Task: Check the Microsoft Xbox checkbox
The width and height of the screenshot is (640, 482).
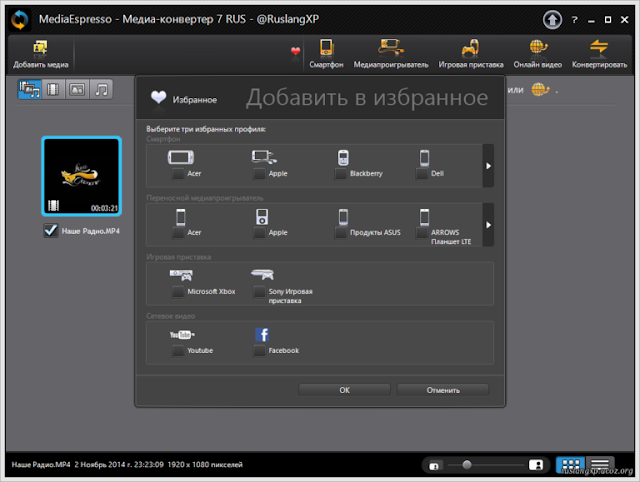Action: 178,292
